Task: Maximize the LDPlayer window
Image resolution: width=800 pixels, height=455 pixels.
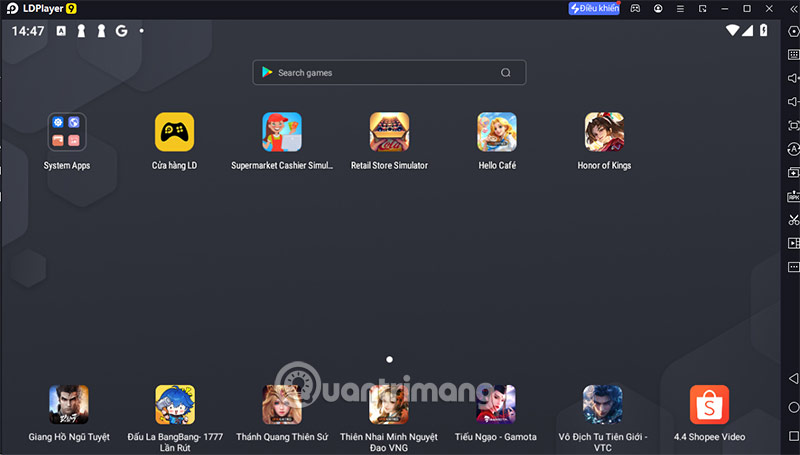Action: pyautogui.click(x=747, y=9)
